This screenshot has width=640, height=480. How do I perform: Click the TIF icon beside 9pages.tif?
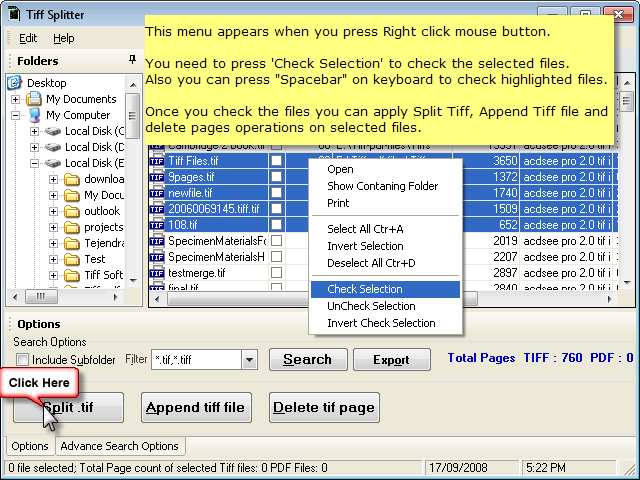tap(157, 177)
